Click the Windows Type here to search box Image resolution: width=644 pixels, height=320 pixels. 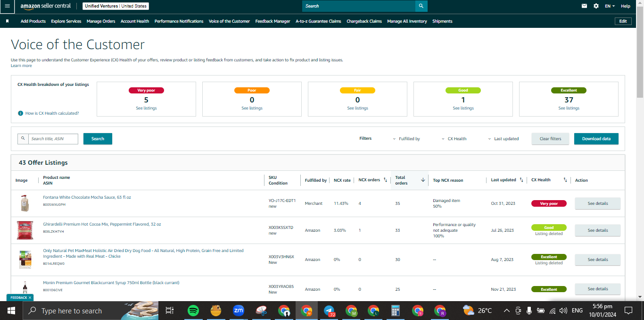click(x=90, y=311)
